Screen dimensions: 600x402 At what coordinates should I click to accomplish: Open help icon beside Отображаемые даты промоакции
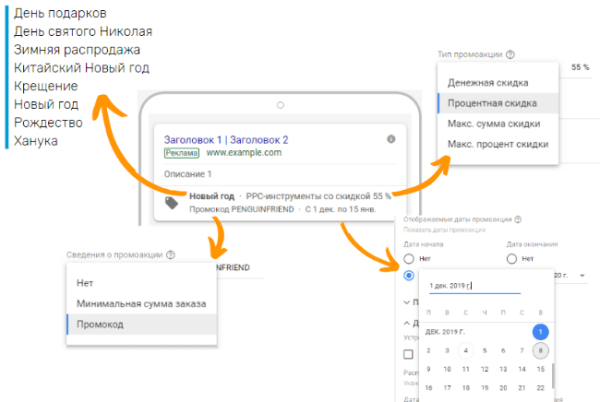516,219
